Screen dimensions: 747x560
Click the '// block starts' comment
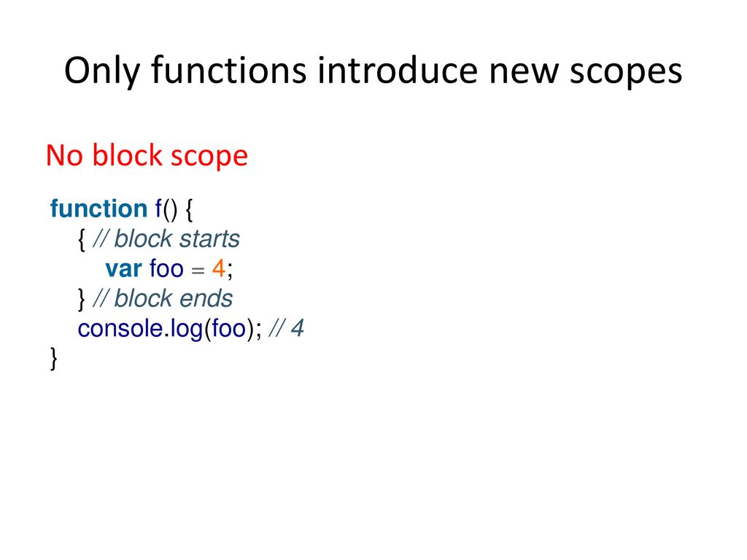pyautogui.click(x=166, y=238)
